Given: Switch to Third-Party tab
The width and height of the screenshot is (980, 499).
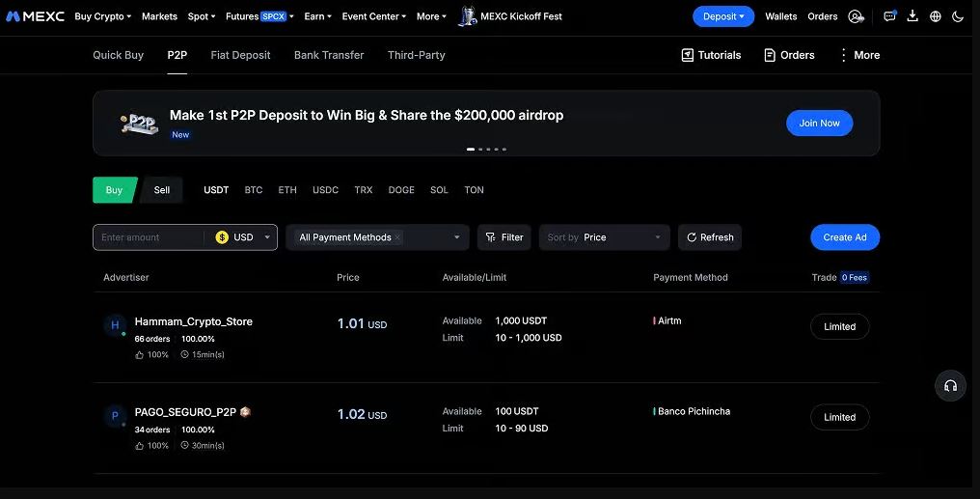Looking at the screenshot, I should point(417,55).
